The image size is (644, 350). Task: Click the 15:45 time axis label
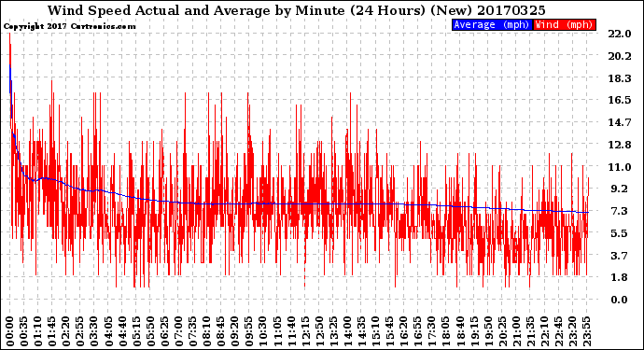(389, 331)
